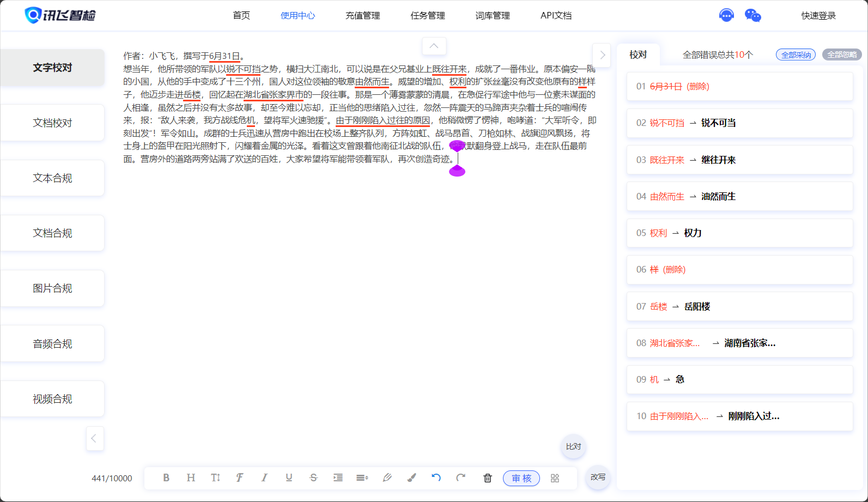Choose font family with the F icon

click(240, 478)
